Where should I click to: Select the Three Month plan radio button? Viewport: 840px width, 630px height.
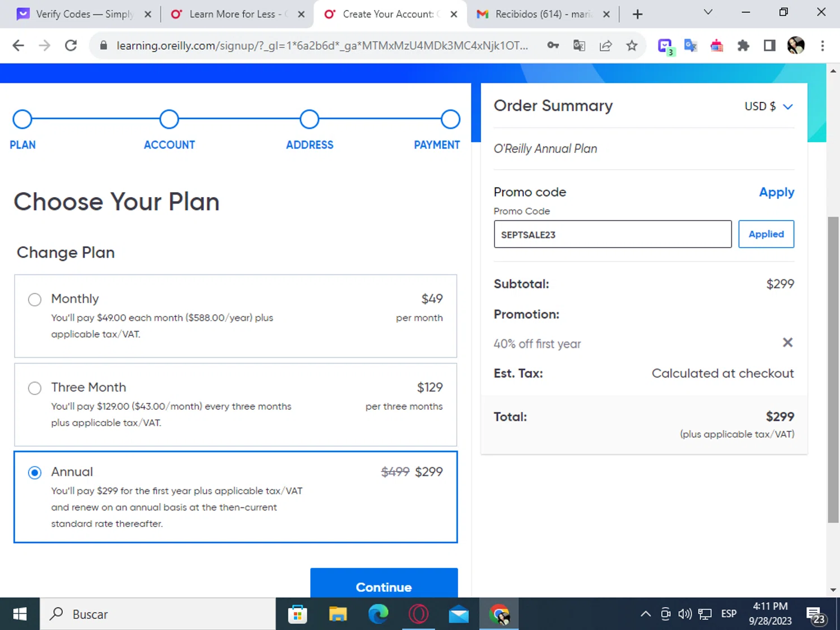pyautogui.click(x=35, y=388)
